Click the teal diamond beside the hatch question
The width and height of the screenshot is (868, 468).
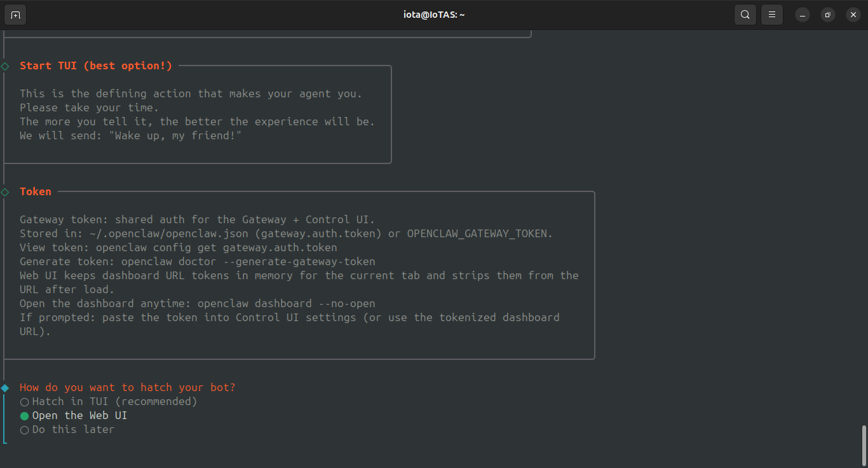(4, 387)
